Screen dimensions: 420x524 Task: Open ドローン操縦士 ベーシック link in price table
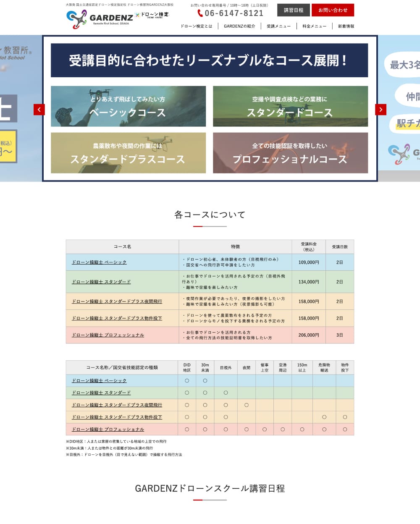99,262
